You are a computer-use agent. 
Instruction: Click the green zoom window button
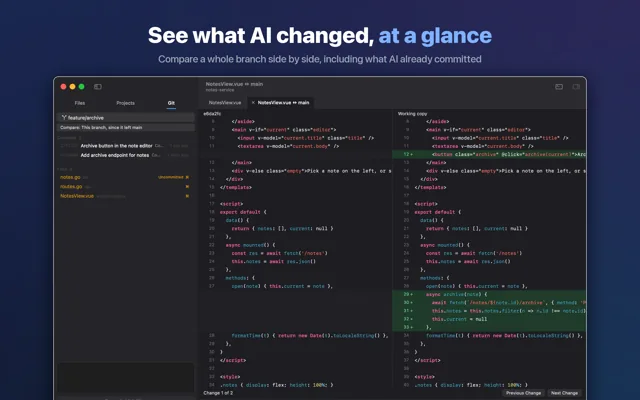pos(82,87)
